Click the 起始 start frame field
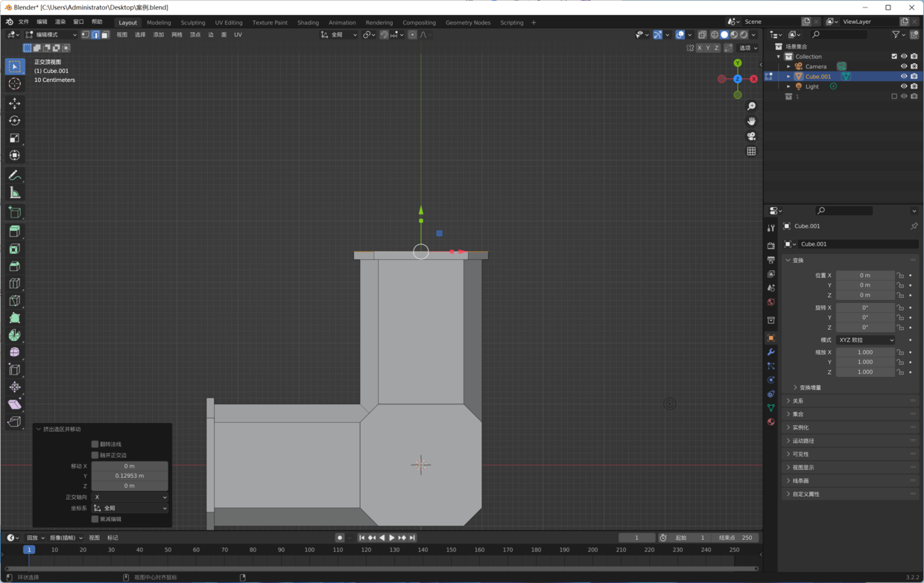Viewport: 924px width, 583px height. (690, 538)
